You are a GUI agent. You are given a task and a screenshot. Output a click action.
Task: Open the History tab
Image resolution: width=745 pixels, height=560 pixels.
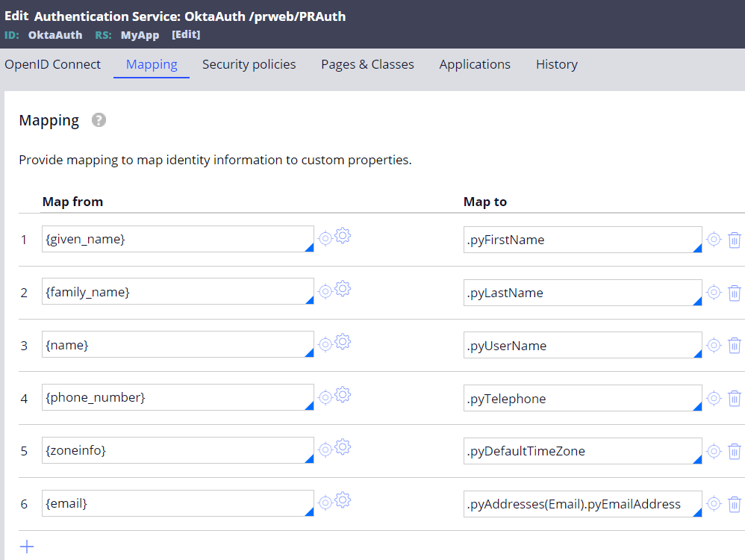[556, 64]
